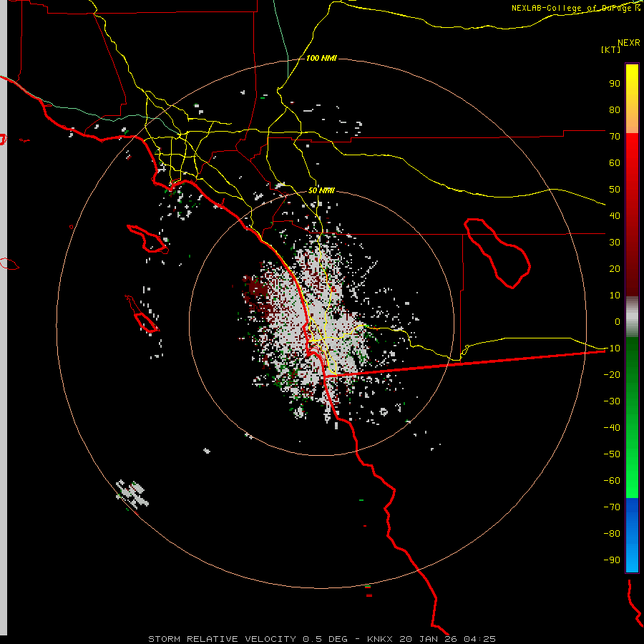Click the 70 value on velocity scale
Viewport: 644px width, 644px height.
[615, 137]
